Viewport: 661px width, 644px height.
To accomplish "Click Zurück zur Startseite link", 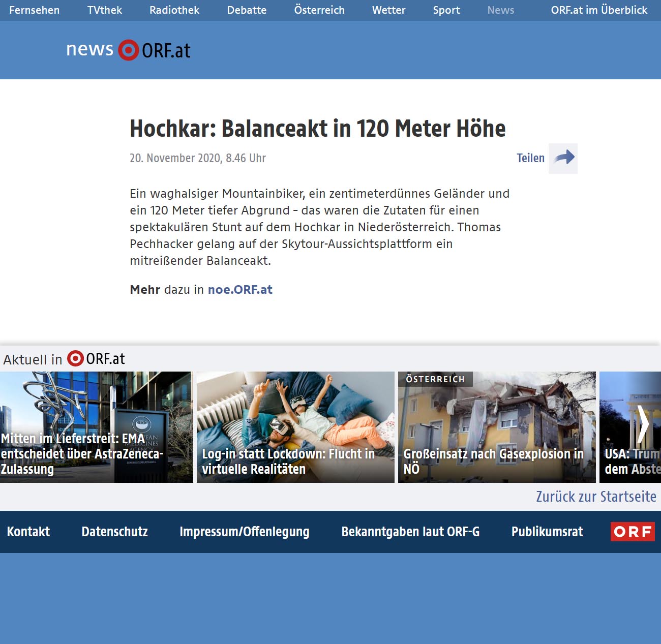I will click(x=596, y=497).
